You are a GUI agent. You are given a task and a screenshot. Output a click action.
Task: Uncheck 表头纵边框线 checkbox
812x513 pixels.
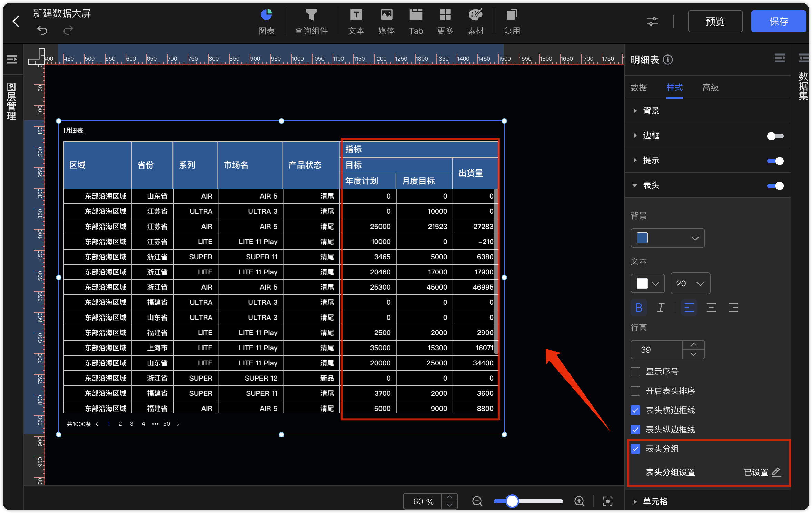[x=635, y=430]
